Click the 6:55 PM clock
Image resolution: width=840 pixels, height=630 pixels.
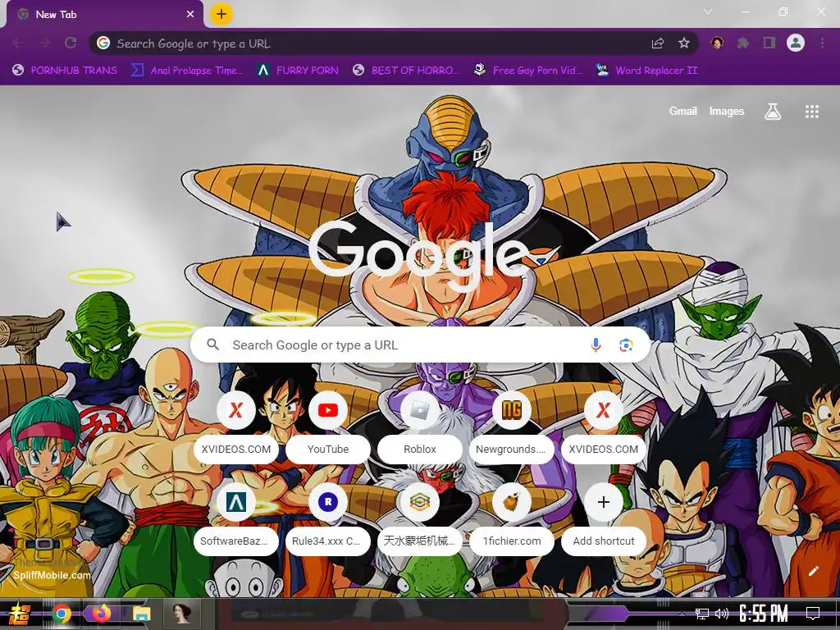point(764,614)
